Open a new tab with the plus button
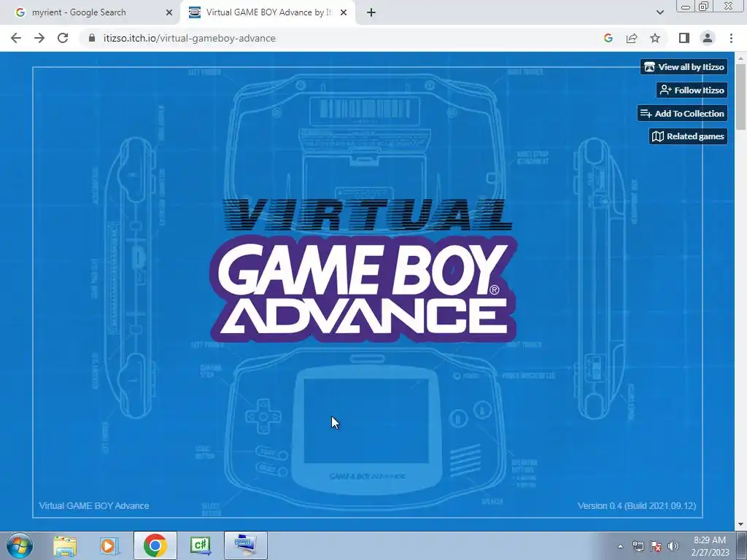747x560 pixels. point(371,12)
